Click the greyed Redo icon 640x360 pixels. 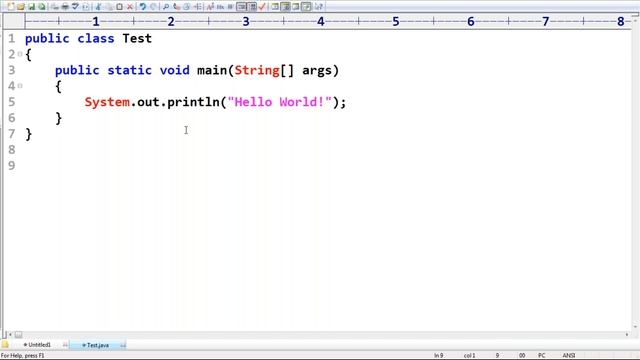tap(153, 7)
